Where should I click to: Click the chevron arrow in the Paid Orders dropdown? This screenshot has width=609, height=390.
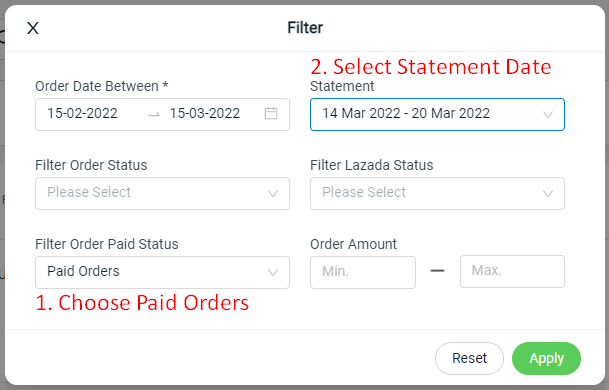click(273, 273)
